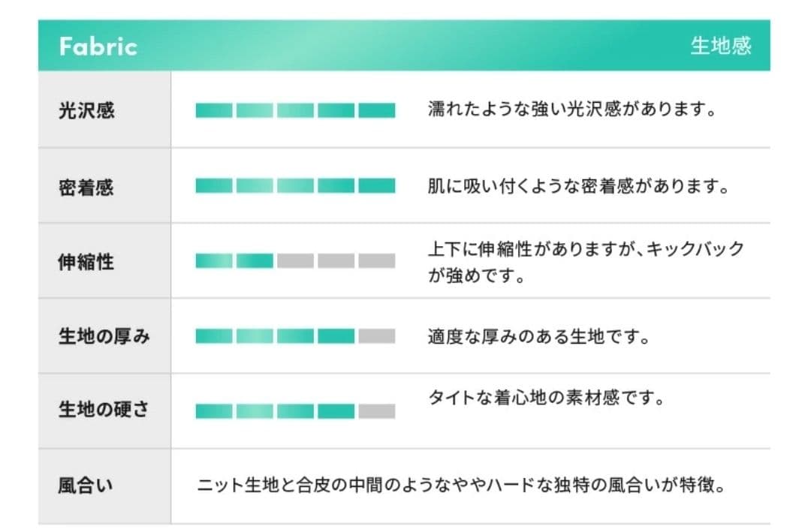Select the 光沢感 row label
This screenshot has width=811, height=532.
tap(86, 111)
